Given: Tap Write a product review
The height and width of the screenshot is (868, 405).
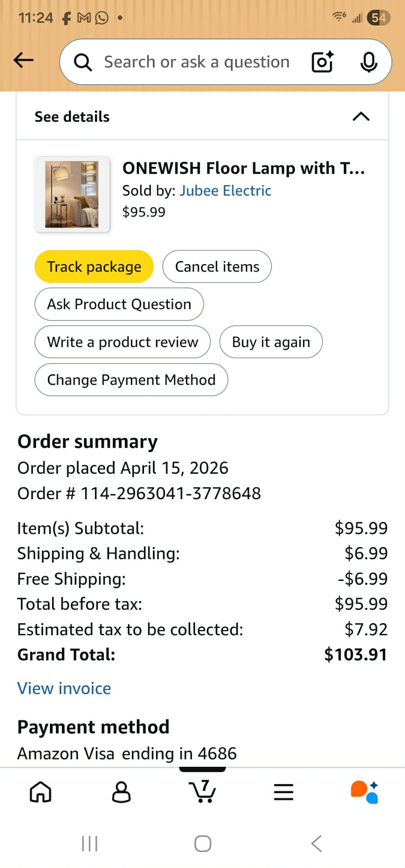Looking at the screenshot, I should click(122, 342).
